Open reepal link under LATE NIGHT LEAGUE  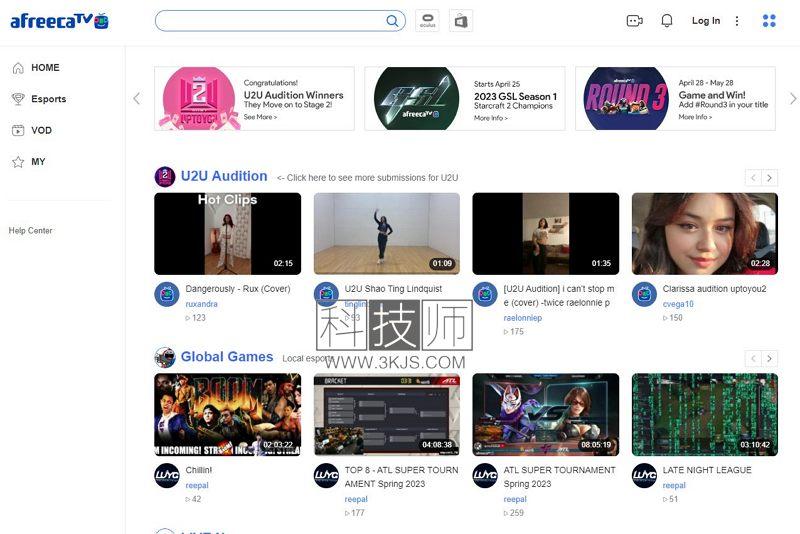point(674,485)
